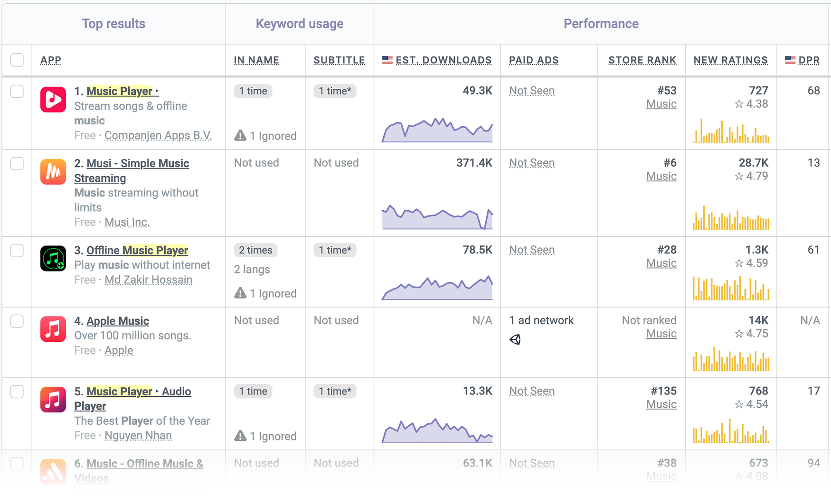Click star rating 4.59
The width and height of the screenshot is (831, 504).
click(751, 263)
